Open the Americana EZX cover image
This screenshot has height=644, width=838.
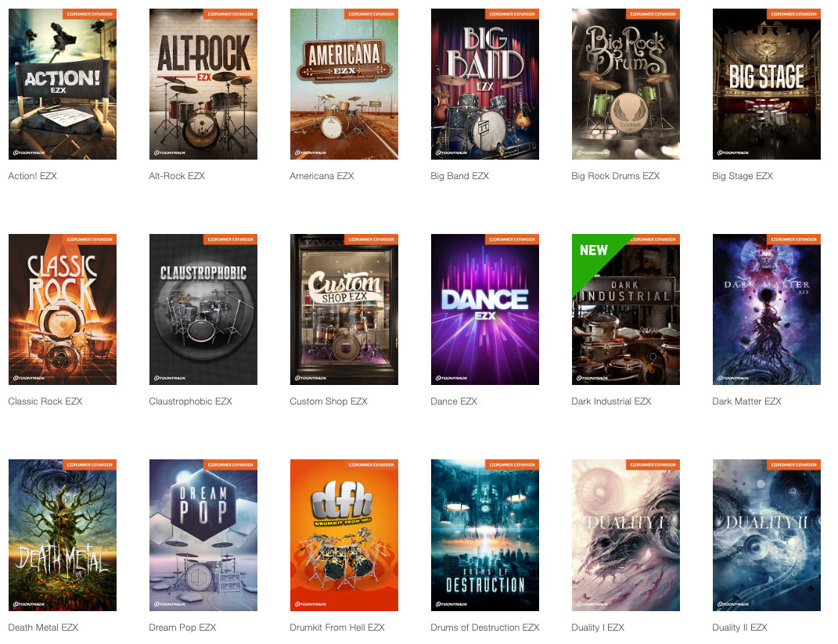344,84
